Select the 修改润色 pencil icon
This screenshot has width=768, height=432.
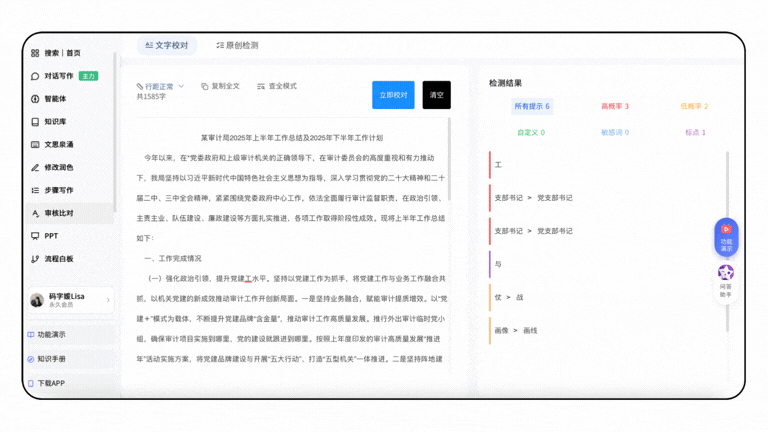point(35,167)
